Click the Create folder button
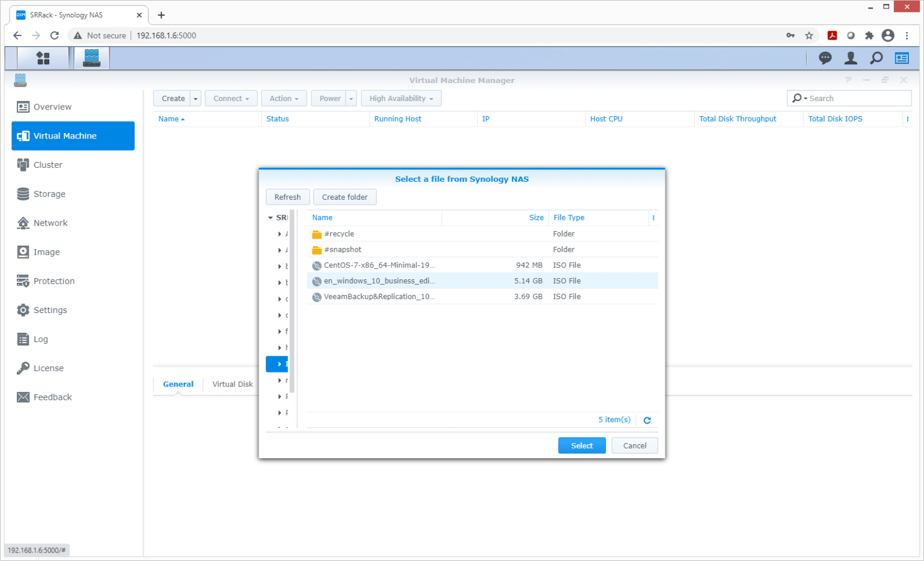Screen dimensions: 924x561 pyautogui.click(x=345, y=197)
